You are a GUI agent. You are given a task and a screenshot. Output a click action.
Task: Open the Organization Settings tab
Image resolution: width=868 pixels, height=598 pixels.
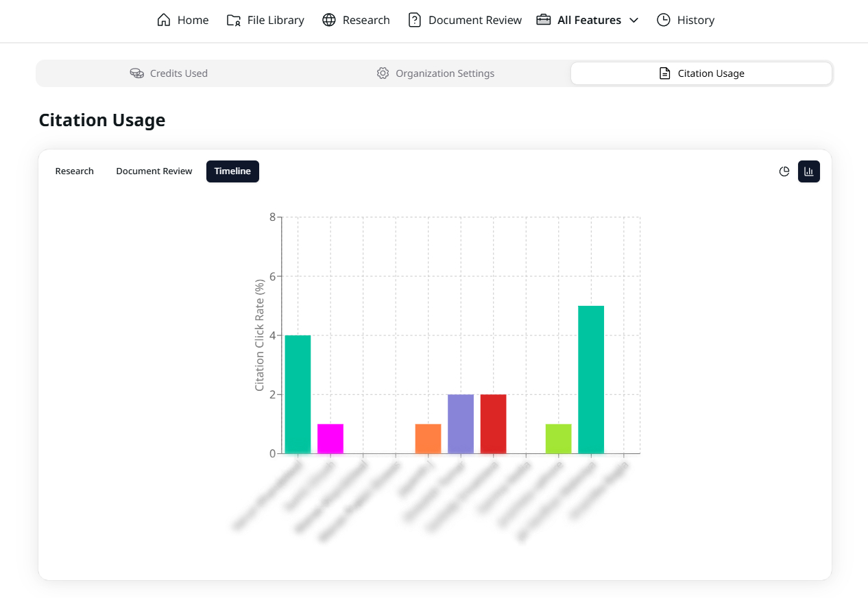point(435,73)
